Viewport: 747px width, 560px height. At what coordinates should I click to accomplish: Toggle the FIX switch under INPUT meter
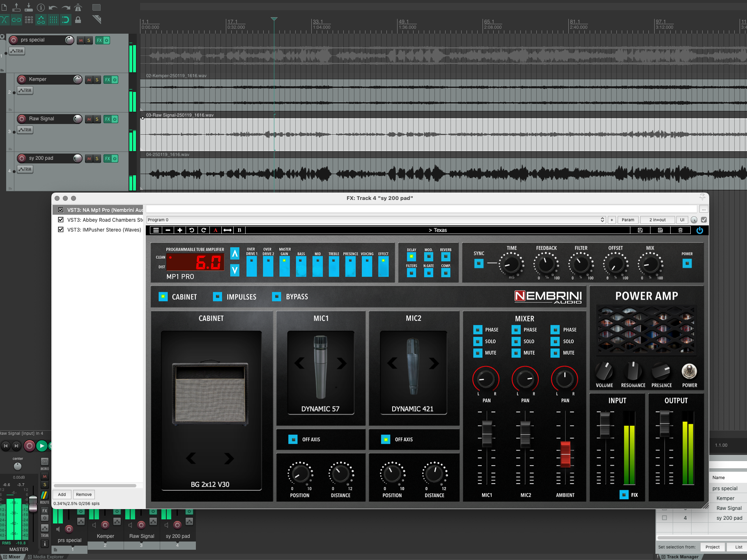tap(624, 495)
